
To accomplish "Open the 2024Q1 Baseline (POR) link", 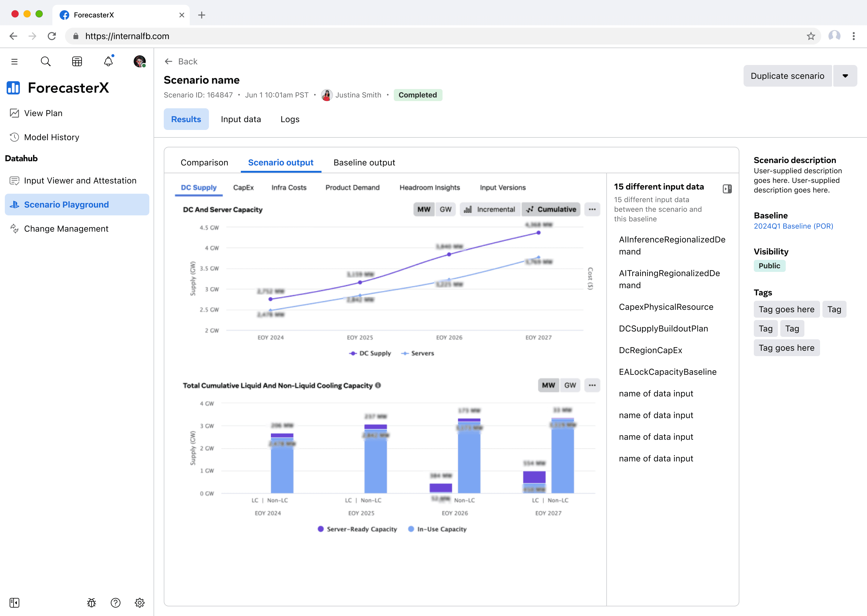I will click(x=793, y=226).
